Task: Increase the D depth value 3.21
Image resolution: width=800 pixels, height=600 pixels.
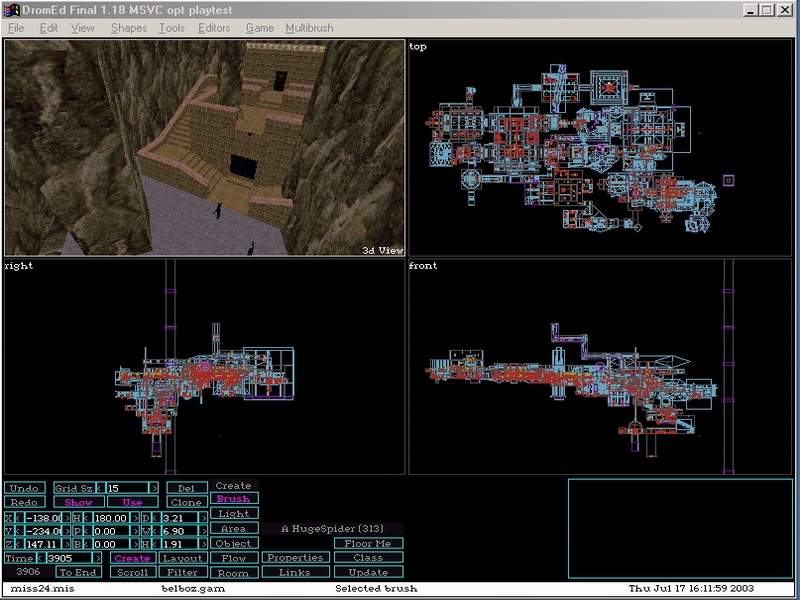Action: [x=204, y=518]
